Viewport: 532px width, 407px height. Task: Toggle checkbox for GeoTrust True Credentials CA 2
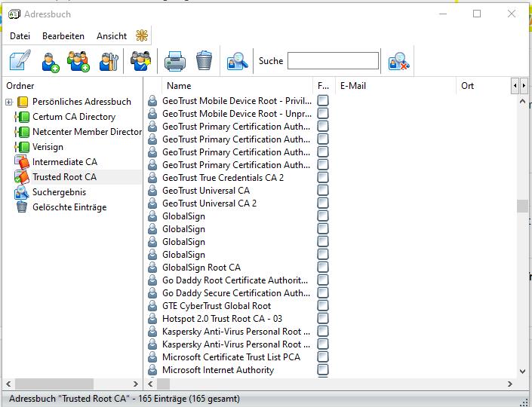point(323,178)
